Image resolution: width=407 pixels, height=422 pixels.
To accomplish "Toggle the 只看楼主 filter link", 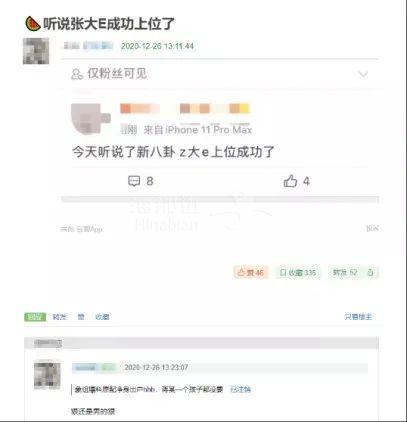I will point(358,317).
